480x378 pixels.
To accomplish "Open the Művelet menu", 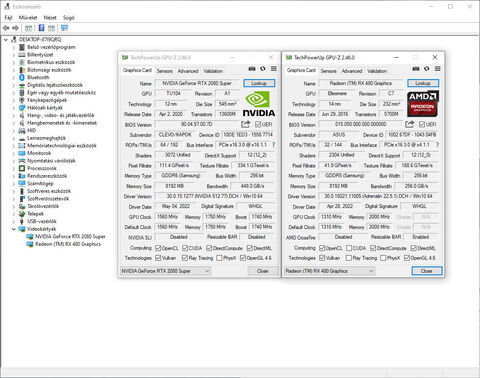I will 28,18.
